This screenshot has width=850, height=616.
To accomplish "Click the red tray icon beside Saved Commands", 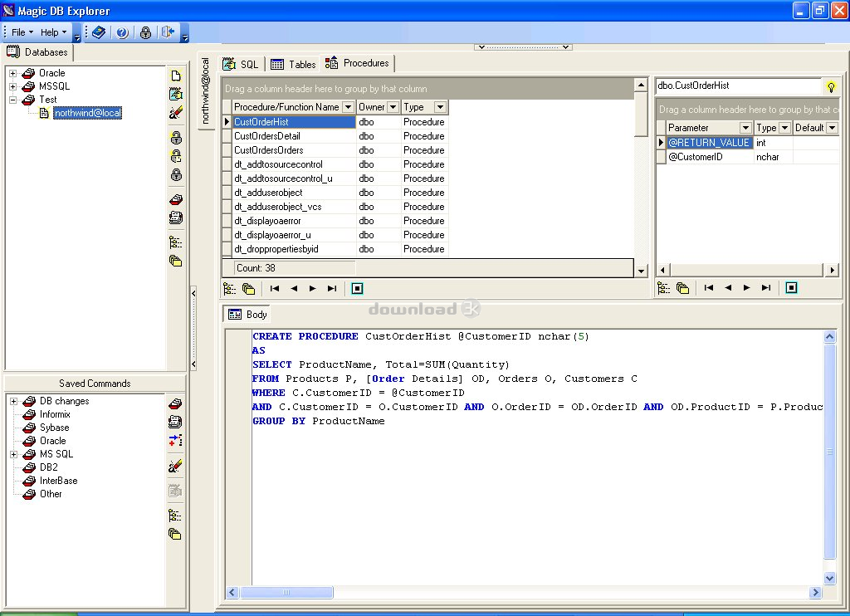I will coord(175,403).
